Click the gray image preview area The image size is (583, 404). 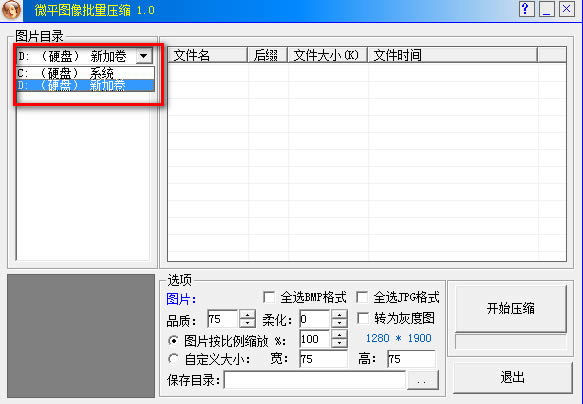click(81, 336)
